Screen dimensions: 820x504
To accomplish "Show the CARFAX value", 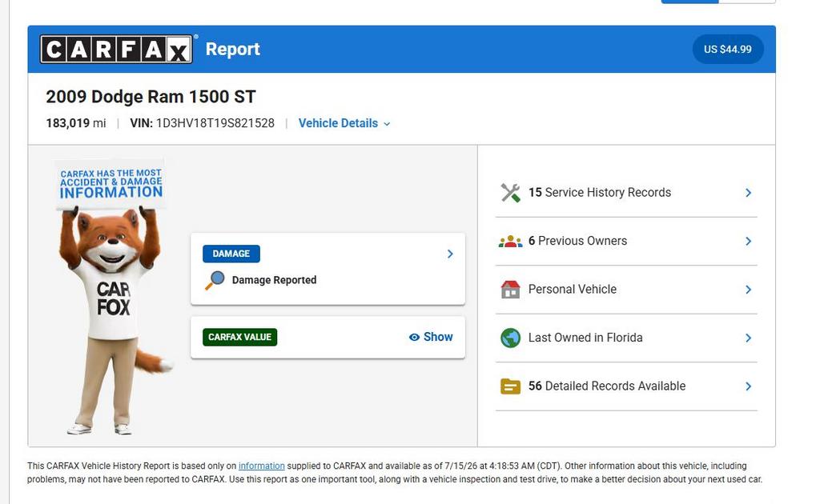I will click(x=431, y=338).
